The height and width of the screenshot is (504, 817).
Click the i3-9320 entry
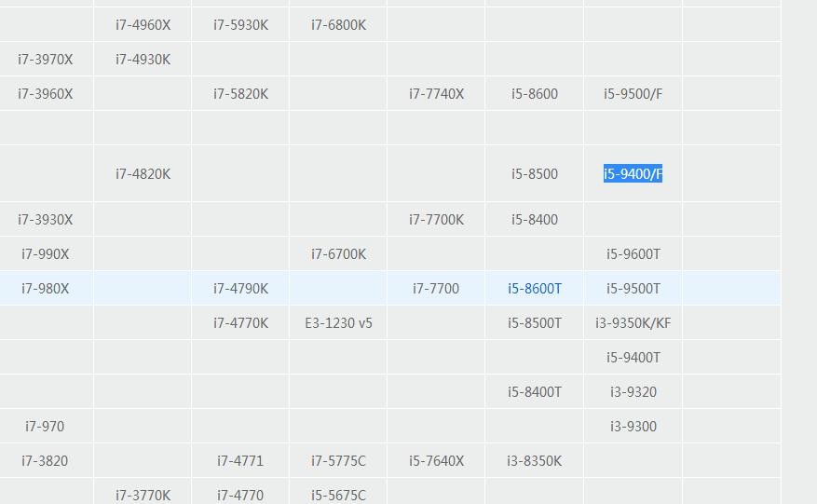[x=633, y=392]
